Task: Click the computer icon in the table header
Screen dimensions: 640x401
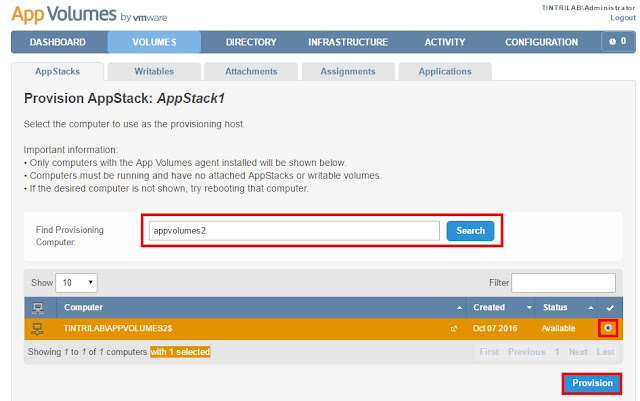Action: tap(38, 308)
